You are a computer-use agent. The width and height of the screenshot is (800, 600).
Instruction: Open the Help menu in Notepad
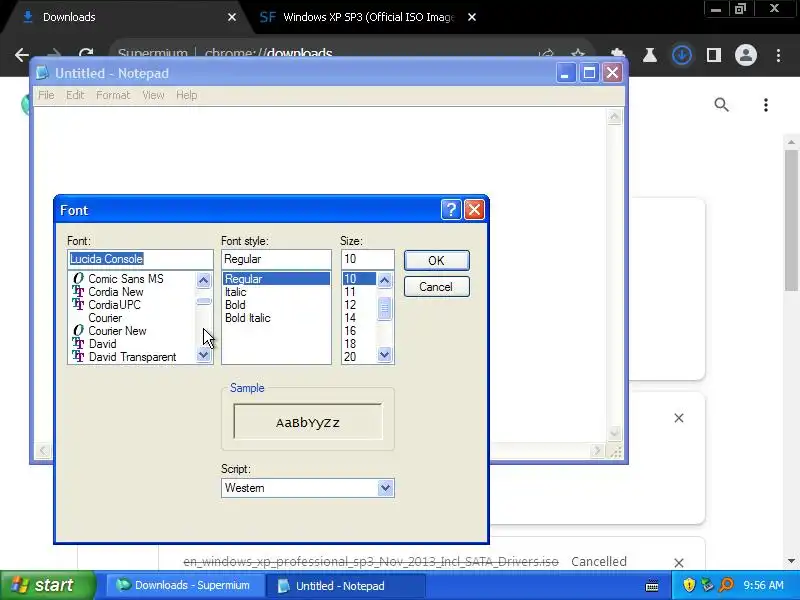(186, 95)
